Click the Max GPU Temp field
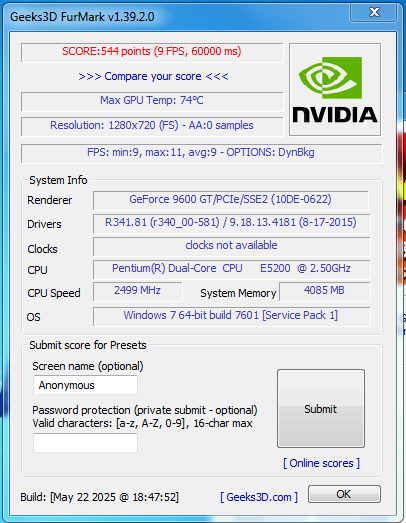406x523 pixels. point(152,101)
